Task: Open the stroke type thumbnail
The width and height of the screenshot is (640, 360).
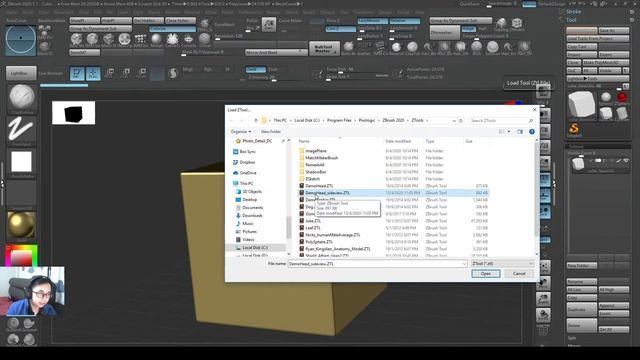Action: [21, 131]
